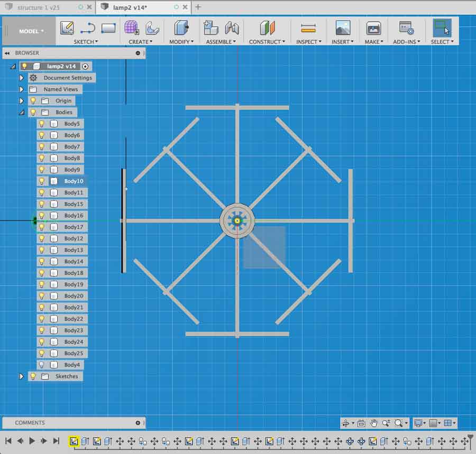Click the highlighted first sketch in timeline
The width and height of the screenshot is (476, 454).
tap(74, 441)
